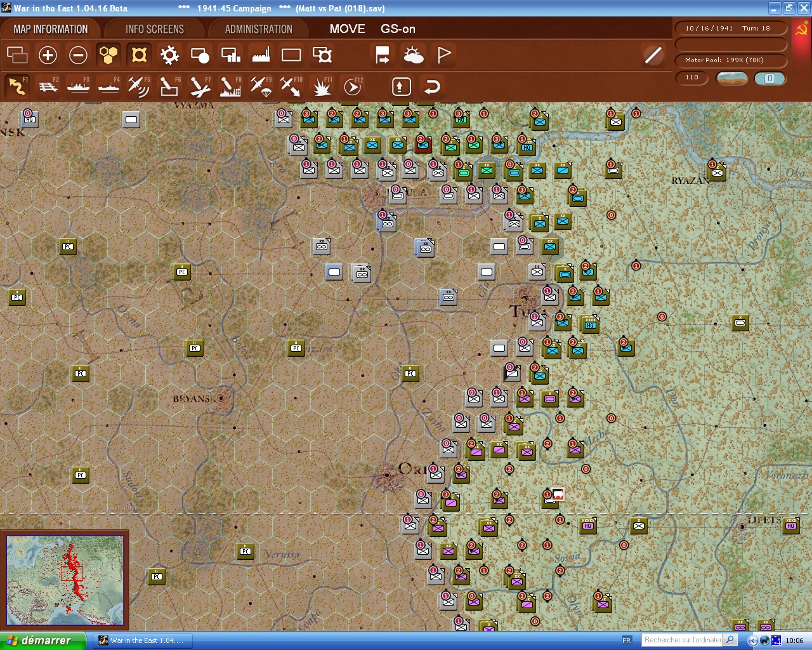Switch to the INFO SCREENS tab
812x650 pixels.
154,29
